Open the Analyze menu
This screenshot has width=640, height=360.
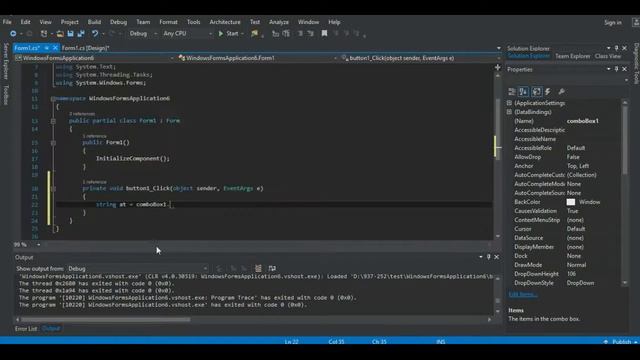click(x=279, y=22)
